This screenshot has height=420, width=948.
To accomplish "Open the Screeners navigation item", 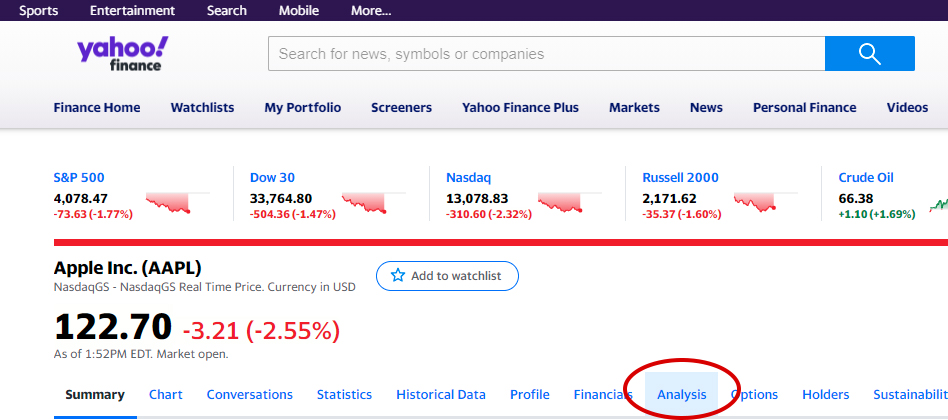I will click(401, 108).
